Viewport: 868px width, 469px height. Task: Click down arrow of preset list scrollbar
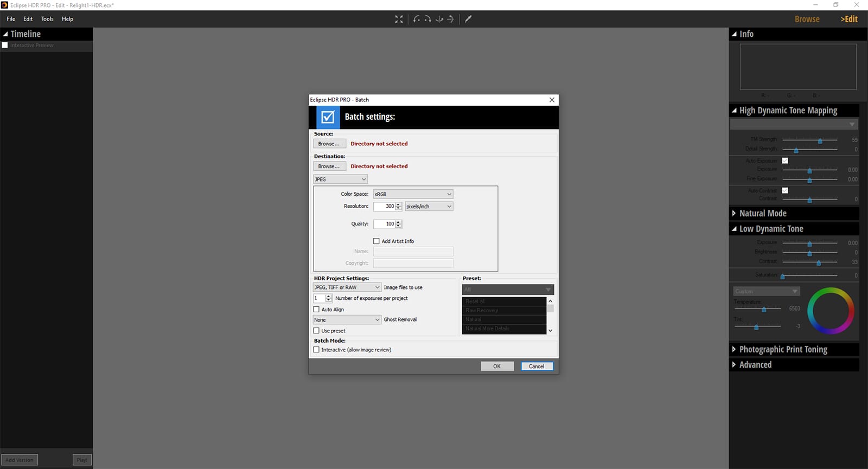551,331
